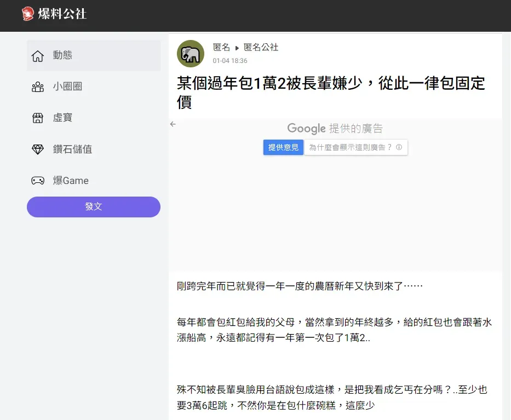Click the 爆料公社 logo icon
This screenshot has height=420, width=511.
28,14
